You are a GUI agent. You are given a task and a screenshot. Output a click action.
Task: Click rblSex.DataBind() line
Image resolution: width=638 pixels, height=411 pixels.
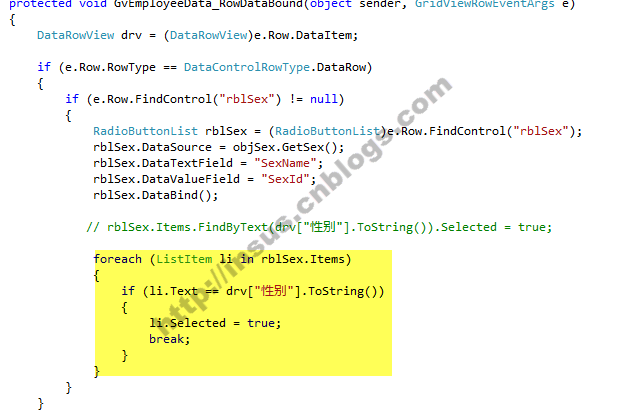point(155,195)
